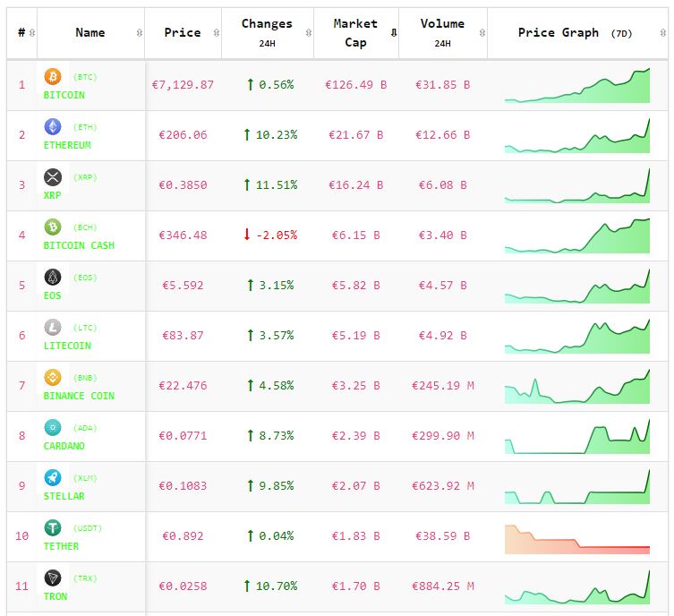Select the Tether coin icon

click(x=53, y=528)
